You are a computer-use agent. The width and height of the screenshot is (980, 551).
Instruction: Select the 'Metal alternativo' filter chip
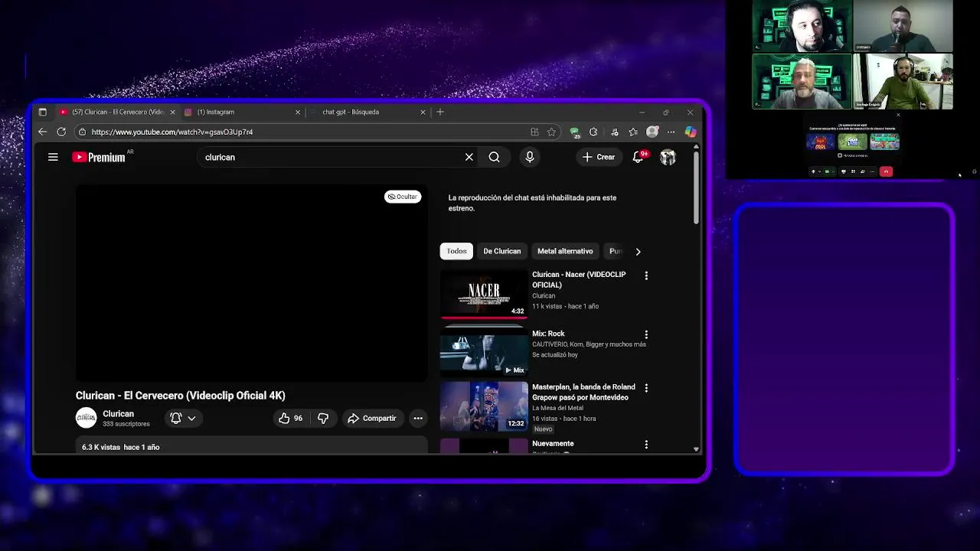point(565,251)
